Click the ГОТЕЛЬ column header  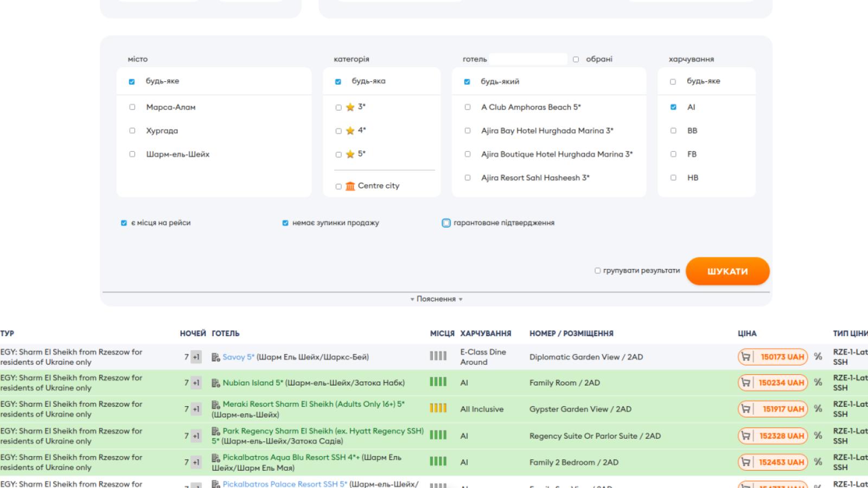[x=226, y=333]
